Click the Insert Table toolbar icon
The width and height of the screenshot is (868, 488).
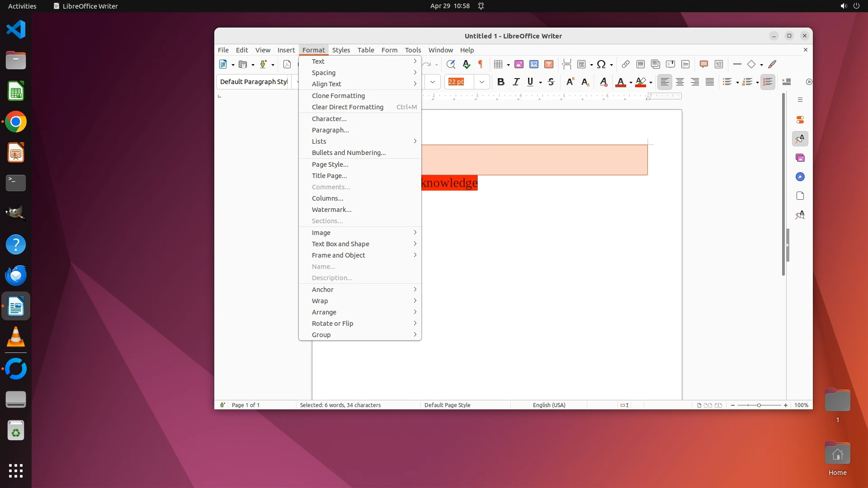click(498, 64)
